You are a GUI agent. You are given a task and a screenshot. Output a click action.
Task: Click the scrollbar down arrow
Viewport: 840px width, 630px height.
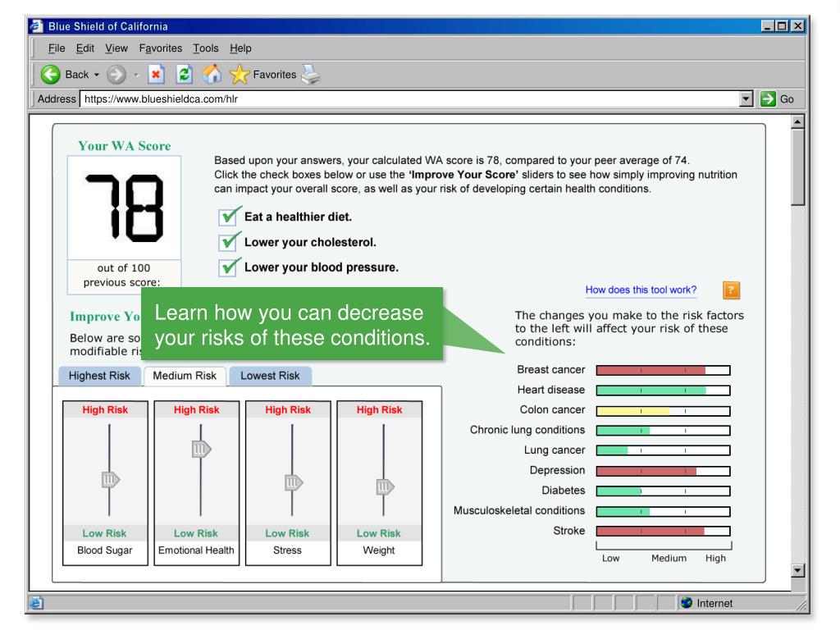tap(797, 570)
